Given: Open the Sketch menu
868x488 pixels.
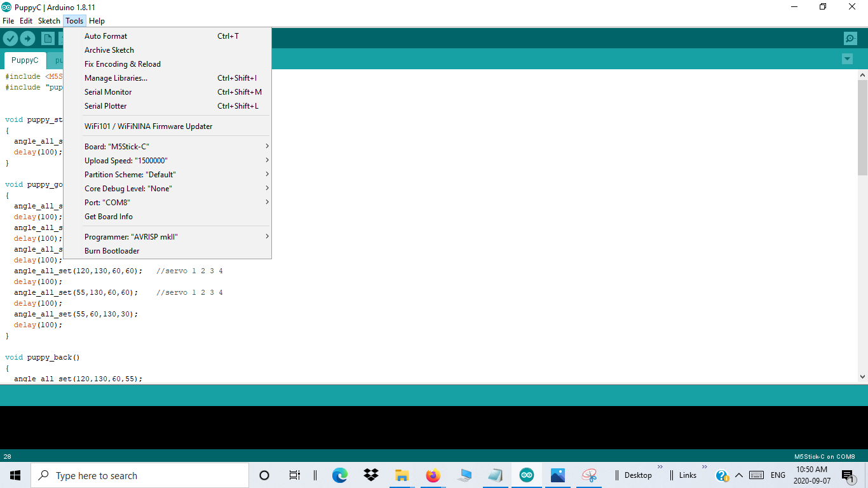Looking at the screenshot, I should pos(49,21).
